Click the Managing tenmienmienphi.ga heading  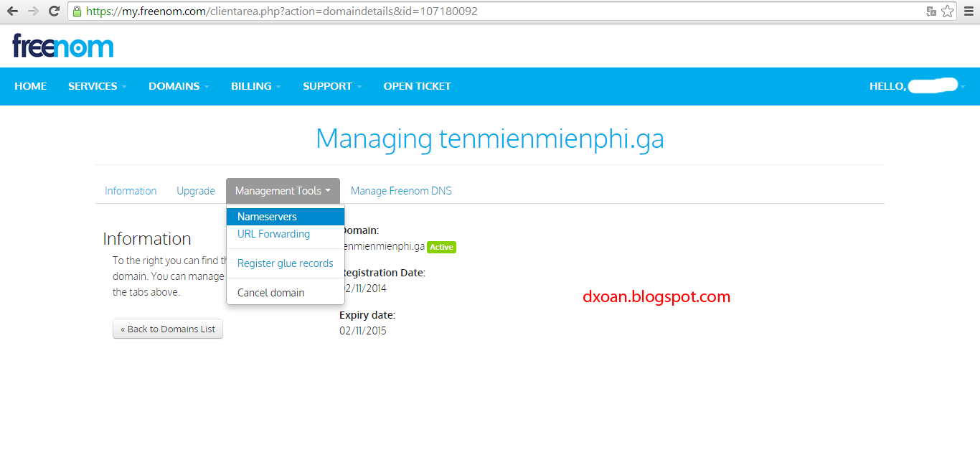[490, 139]
